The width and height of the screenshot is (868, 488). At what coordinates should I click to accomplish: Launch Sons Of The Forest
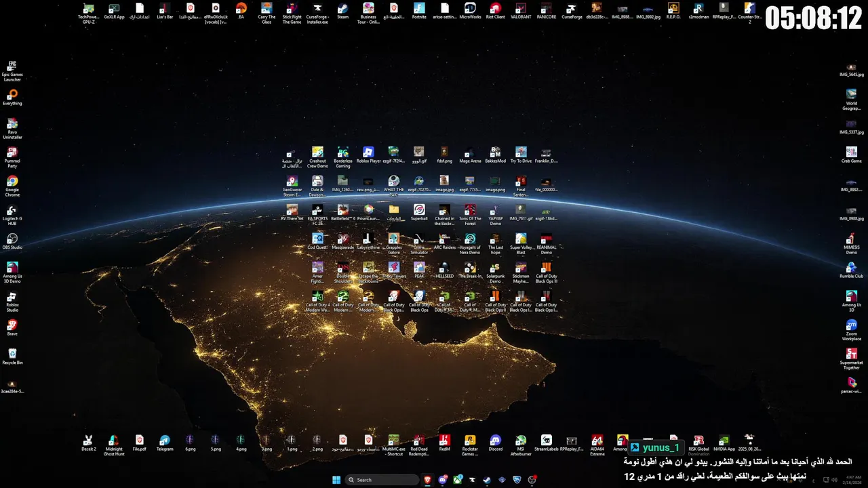(x=470, y=216)
